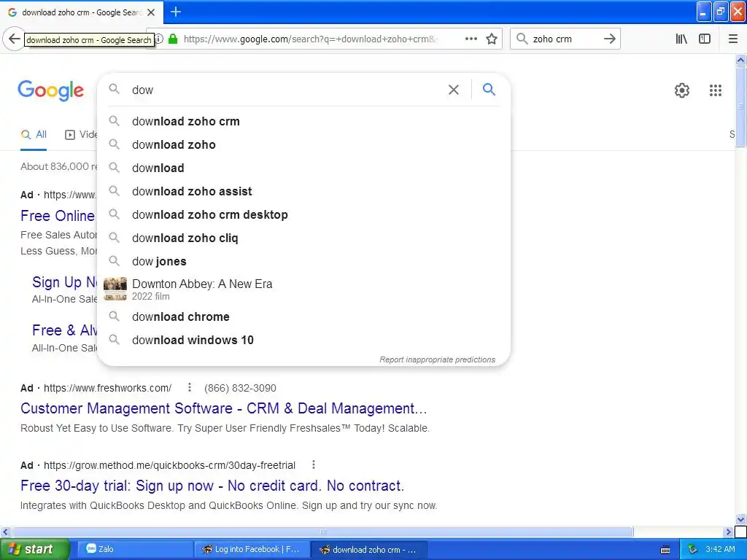This screenshot has width=747, height=560.
Task: Open Google settings gear
Action: click(x=682, y=90)
